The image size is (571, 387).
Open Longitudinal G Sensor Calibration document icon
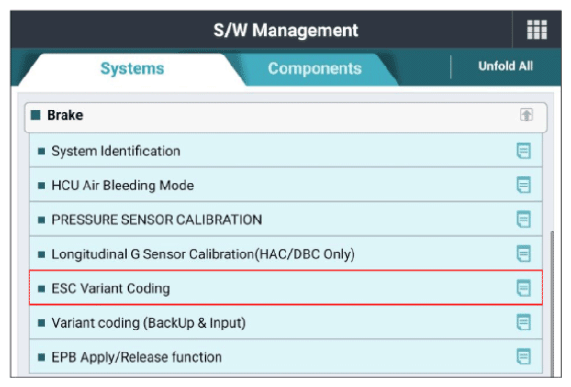coord(524,254)
